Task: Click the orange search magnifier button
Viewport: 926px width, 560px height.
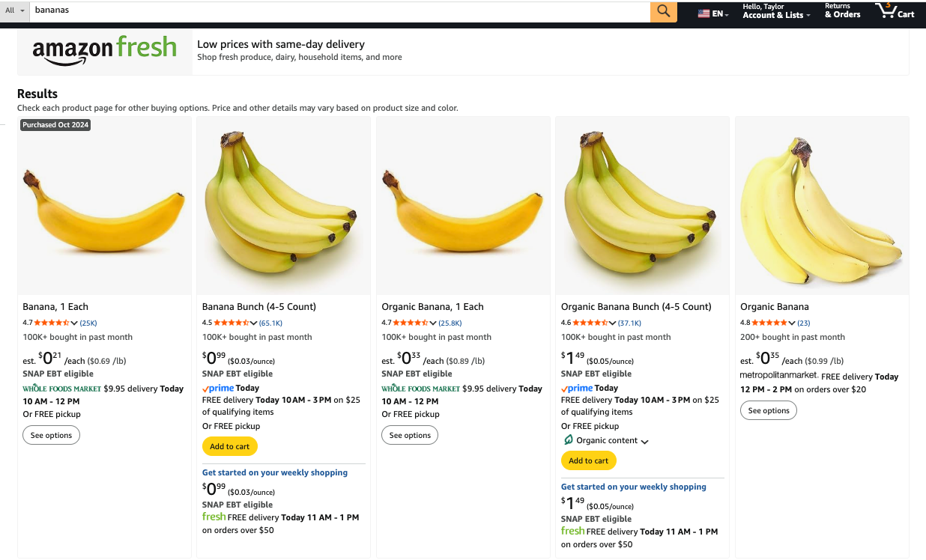Action: [663, 11]
